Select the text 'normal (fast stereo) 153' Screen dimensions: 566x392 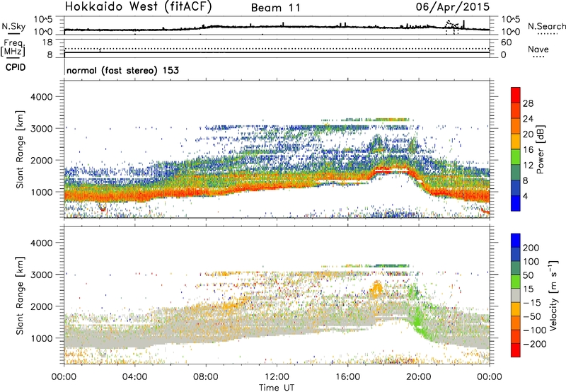122,70
